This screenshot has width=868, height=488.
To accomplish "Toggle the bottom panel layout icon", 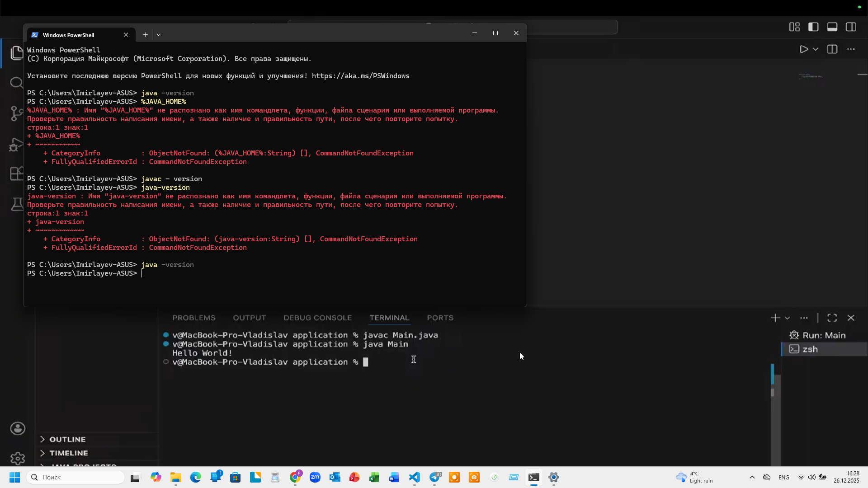I will [x=832, y=27].
